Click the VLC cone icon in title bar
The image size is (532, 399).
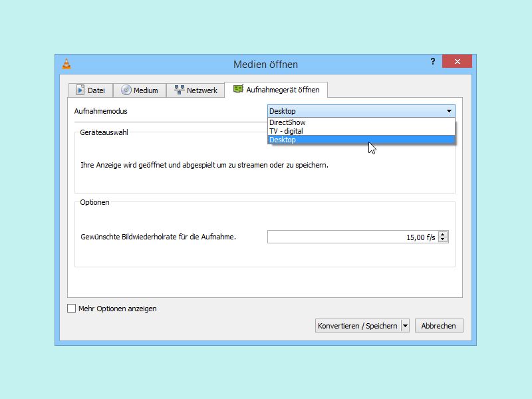coord(66,64)
